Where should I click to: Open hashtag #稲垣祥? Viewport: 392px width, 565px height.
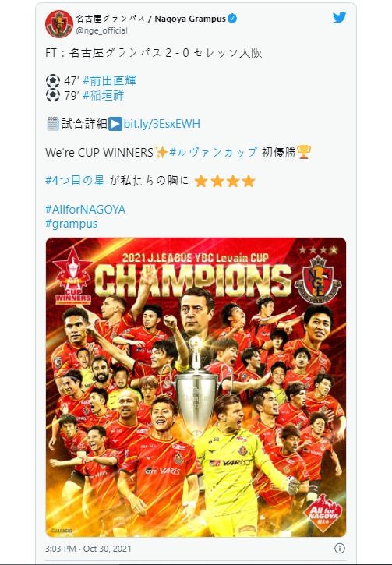pyautogui.click(x=104, y=96)
